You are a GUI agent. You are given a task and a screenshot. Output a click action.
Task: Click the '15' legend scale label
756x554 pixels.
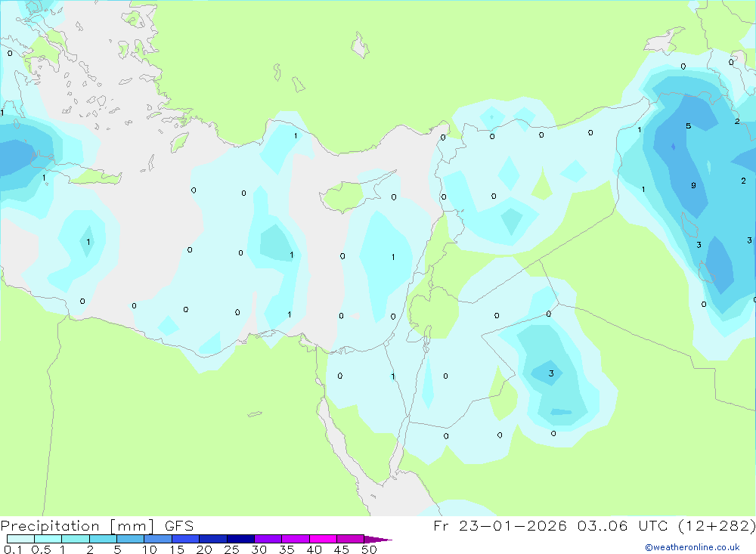(x=177, y=549)
